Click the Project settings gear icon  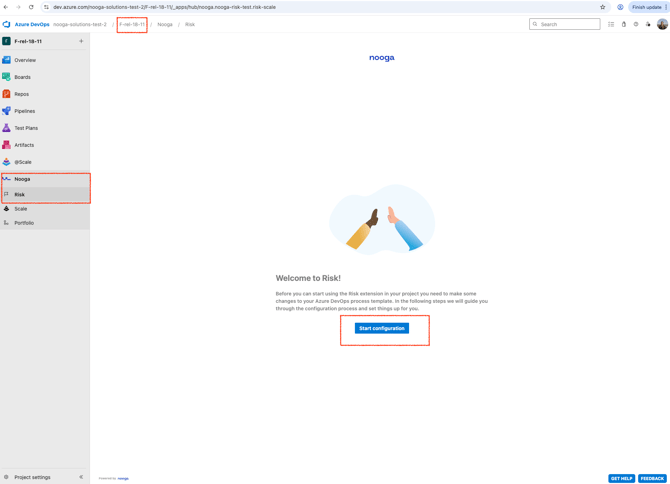tap(6, 477)
